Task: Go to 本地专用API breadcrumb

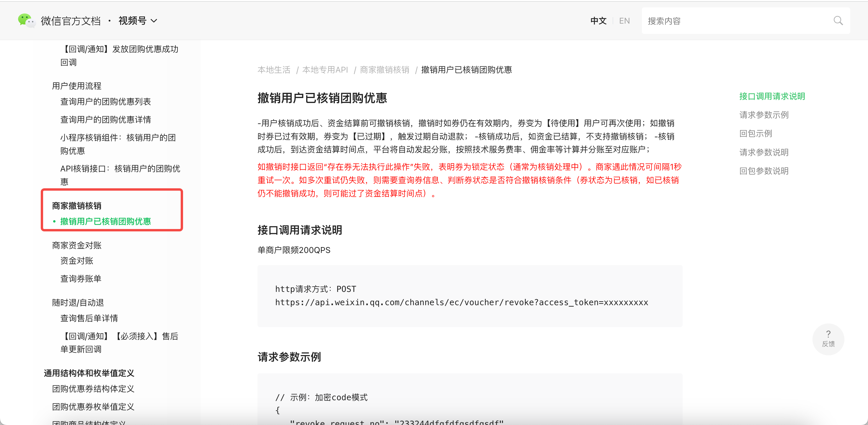Action: click(325, 70)
